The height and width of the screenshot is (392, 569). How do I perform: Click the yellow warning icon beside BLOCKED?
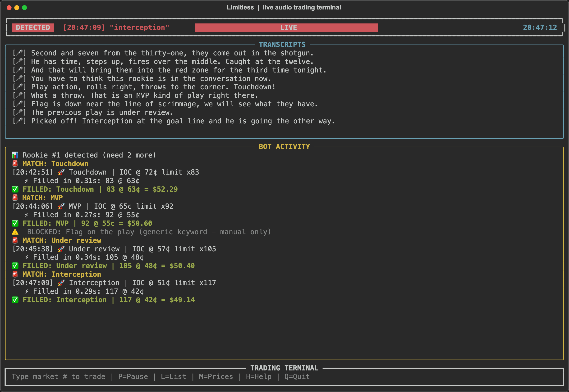[15, 232]
